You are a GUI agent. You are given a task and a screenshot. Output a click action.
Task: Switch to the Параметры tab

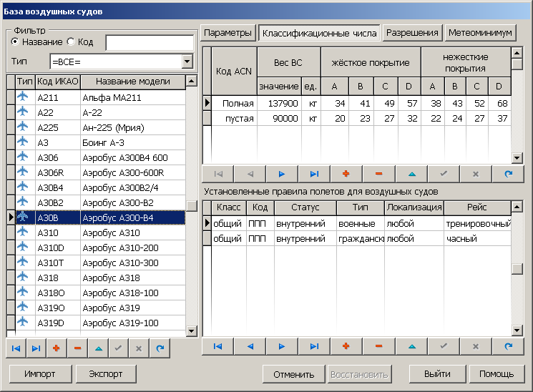[228, 33]
